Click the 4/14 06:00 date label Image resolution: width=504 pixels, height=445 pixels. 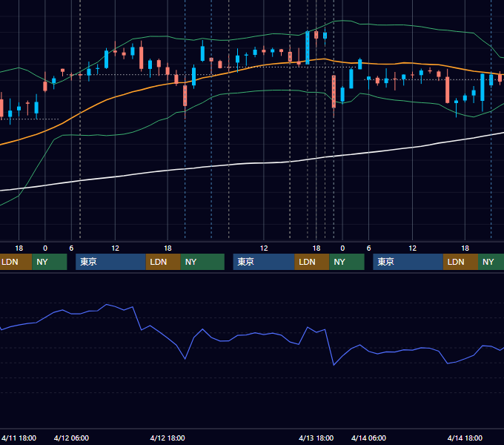pos(368,438)
